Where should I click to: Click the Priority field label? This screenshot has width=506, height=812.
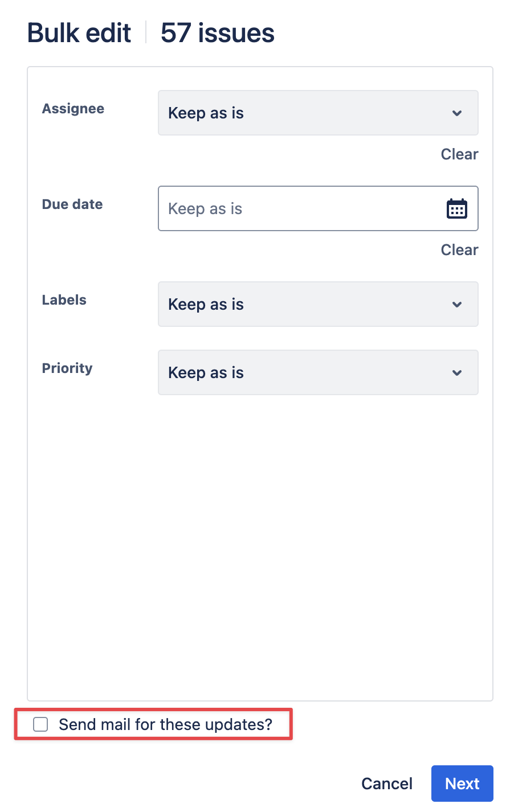pyautogui.click(x=67, y=368)
